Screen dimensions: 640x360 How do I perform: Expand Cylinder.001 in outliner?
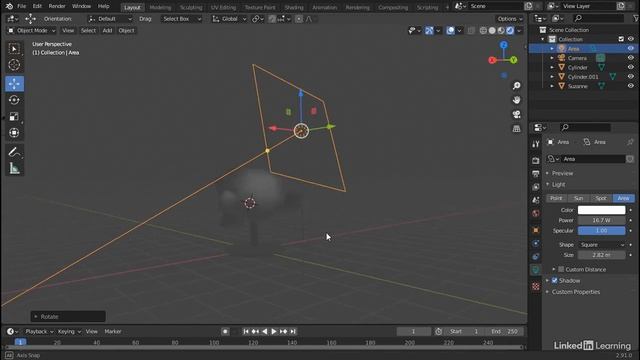click(552, 77)
